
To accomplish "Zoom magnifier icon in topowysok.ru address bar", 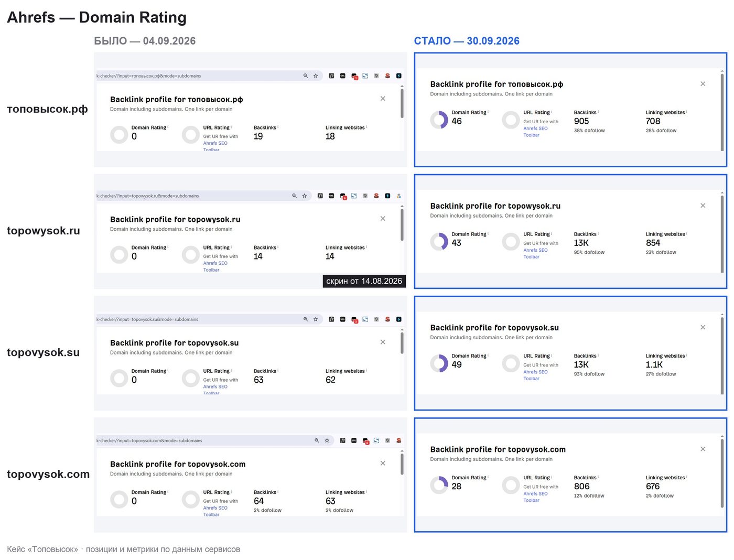I will (x=295, y=196).
